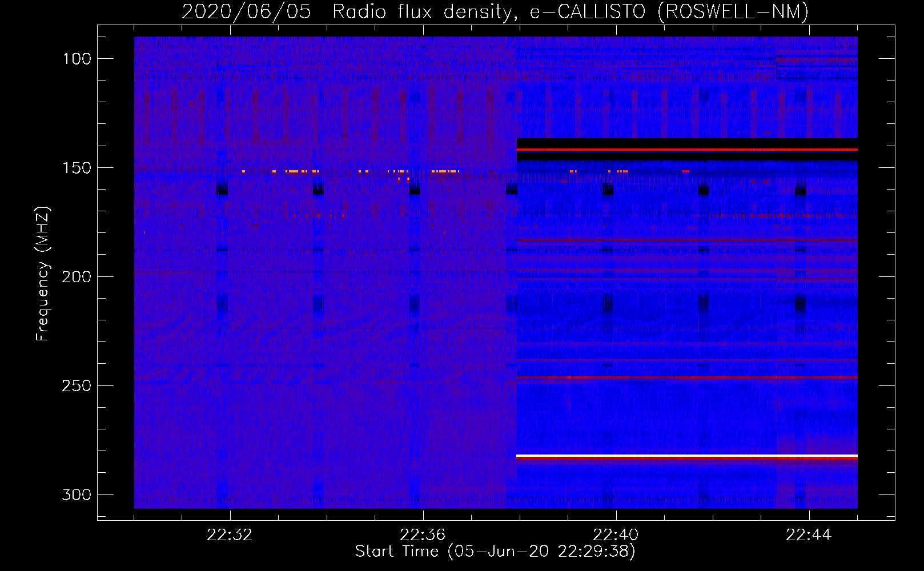Click the red line inside the black band near 142 MHz
The width and height of the screenshot is (924, 571).
pyautogui.click(x=687, y=150)
